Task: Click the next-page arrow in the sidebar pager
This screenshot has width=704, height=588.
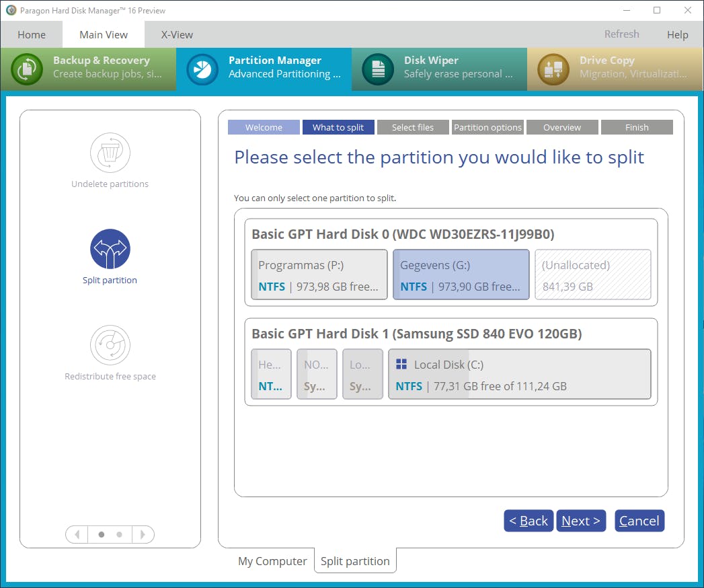Action: click(x=143, y=535)
